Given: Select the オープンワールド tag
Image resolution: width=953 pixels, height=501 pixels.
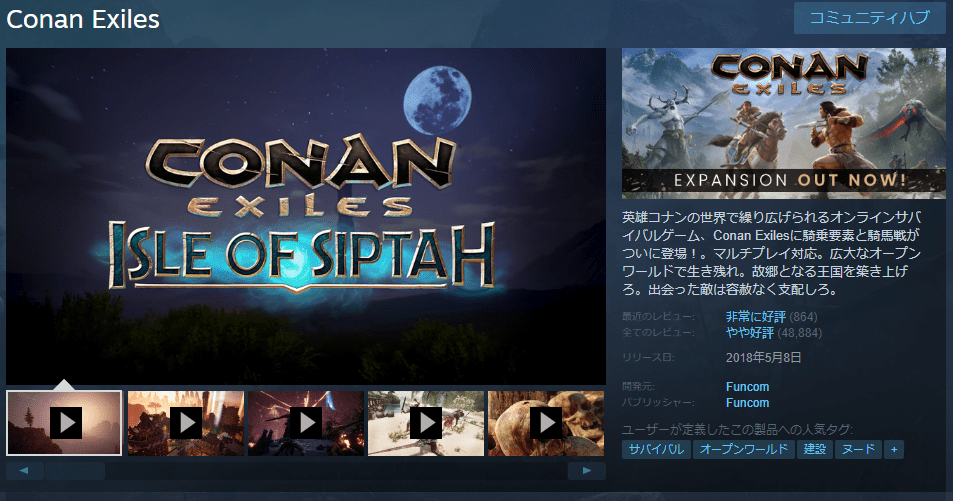Looking at the screenshot, I should click(x=744, y=449).
